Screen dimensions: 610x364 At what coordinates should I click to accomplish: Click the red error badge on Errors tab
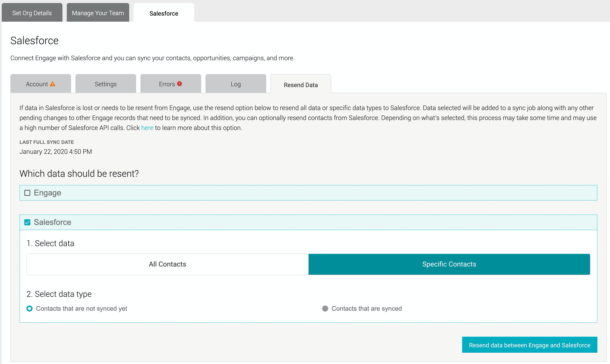179,84
